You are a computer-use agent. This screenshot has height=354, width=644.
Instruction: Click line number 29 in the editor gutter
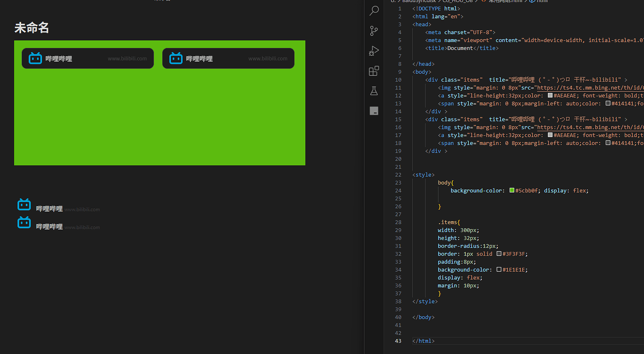click(398, 230)
